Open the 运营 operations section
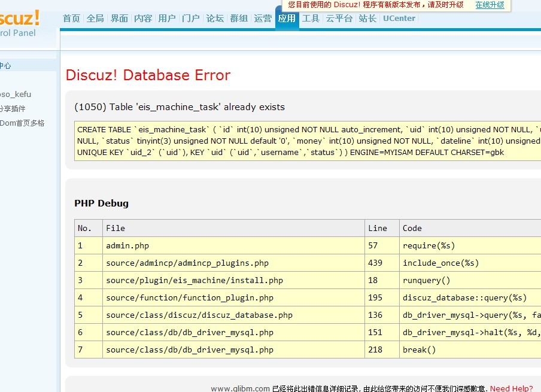This screenshot has height=392, width=541. pyautogui.click(x=263, y=18)
